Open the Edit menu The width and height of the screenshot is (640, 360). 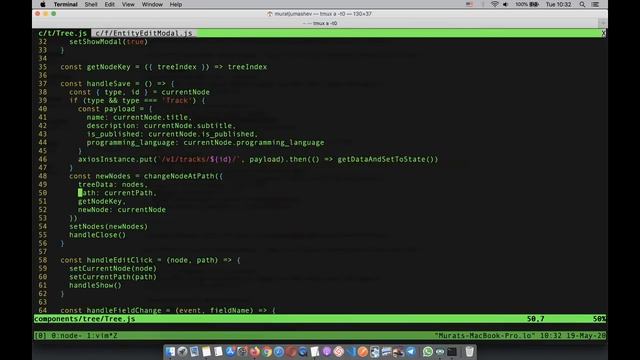coord(109,4)
